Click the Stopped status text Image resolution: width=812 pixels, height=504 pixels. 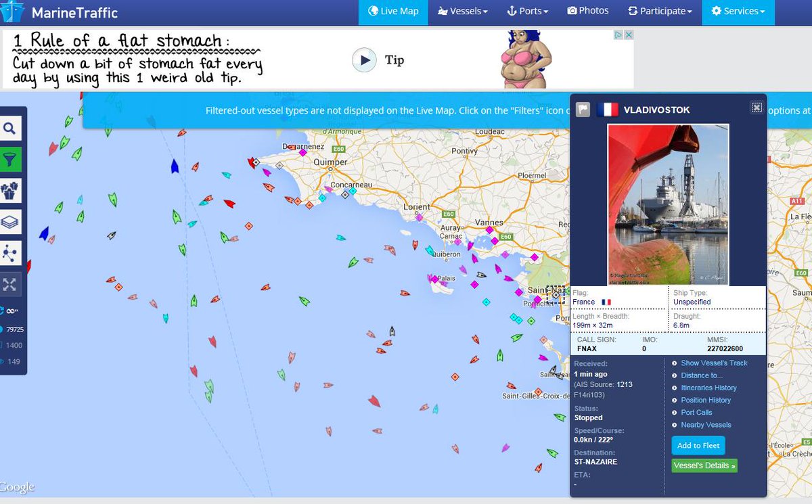(x=588, y=417)
